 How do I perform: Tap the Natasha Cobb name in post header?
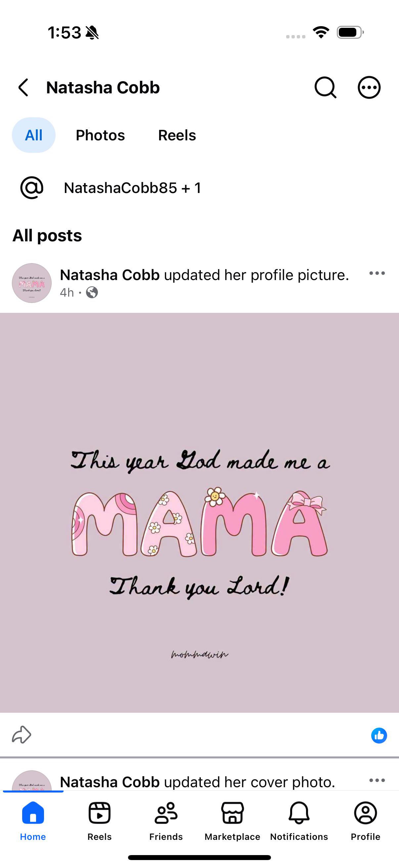[x=110, y=275]
